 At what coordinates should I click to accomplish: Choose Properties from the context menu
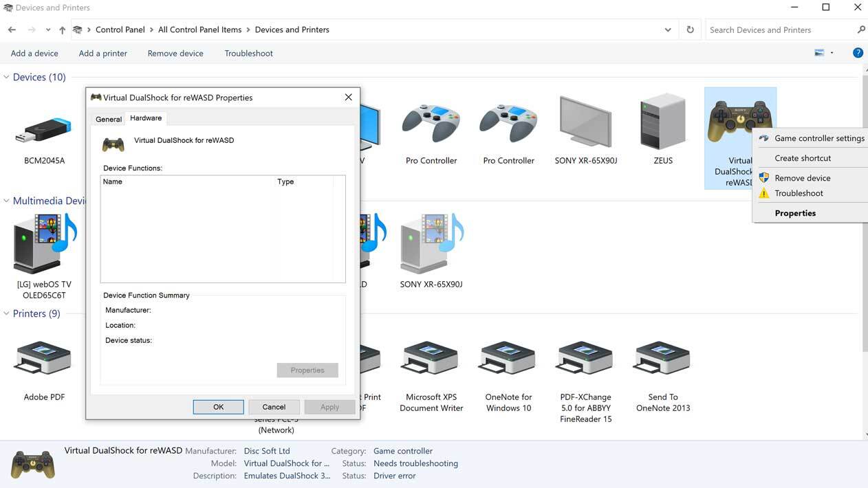click(812, 213)
